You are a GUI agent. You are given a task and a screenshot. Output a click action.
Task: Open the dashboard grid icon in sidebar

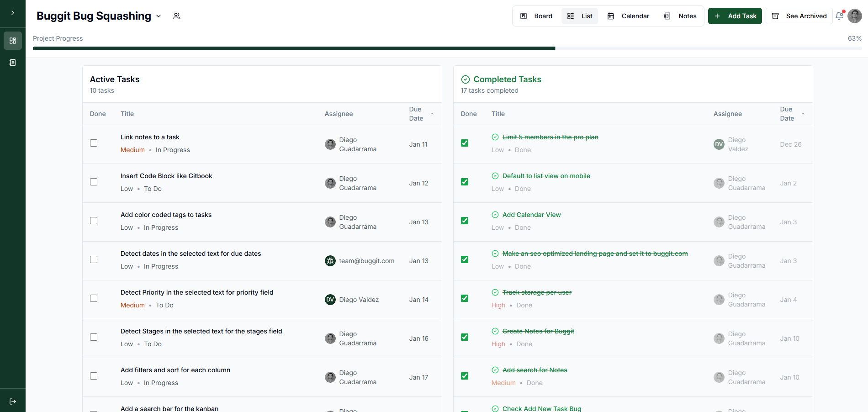coord(13,41)
